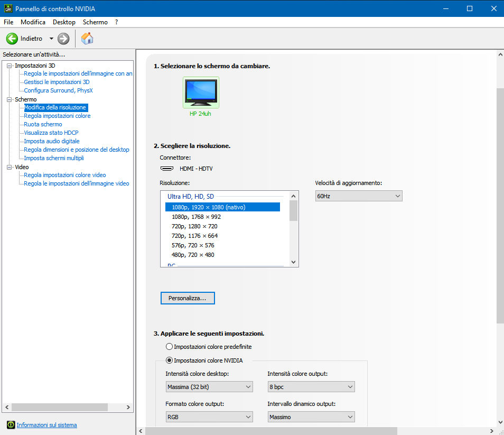The height and width of the screenshot is (435, 504).
Task: Click the main panel vertical scrollbar thumb
Action: click(x=500, y=206)
